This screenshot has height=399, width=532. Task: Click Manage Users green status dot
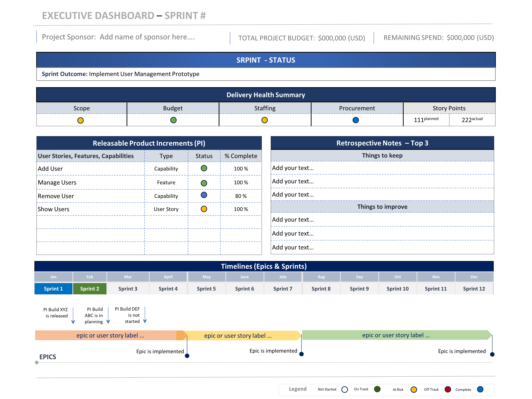[x=204, y=183]
